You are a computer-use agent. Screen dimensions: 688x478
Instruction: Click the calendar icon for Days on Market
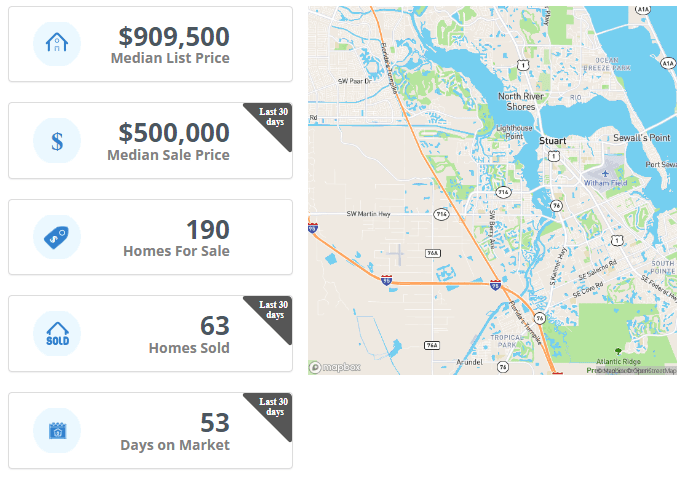(57, 431)
